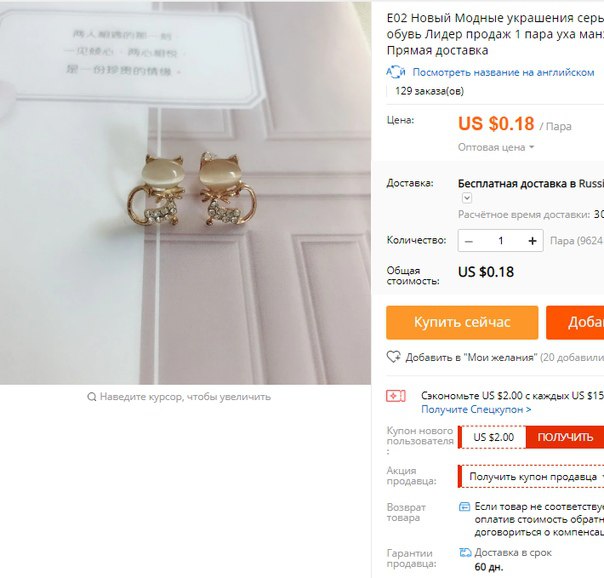Increase quantity with the plus button

[x=532, y=241]
